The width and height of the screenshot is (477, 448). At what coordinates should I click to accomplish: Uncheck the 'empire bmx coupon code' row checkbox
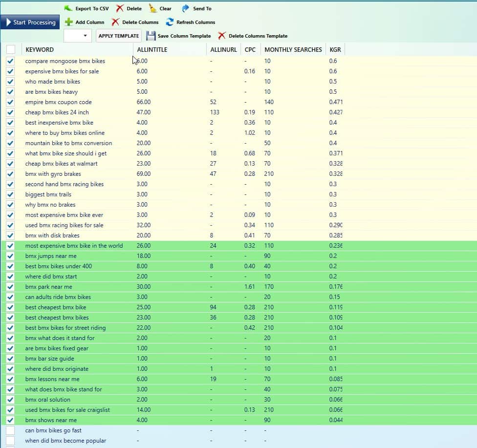point(10,102)
